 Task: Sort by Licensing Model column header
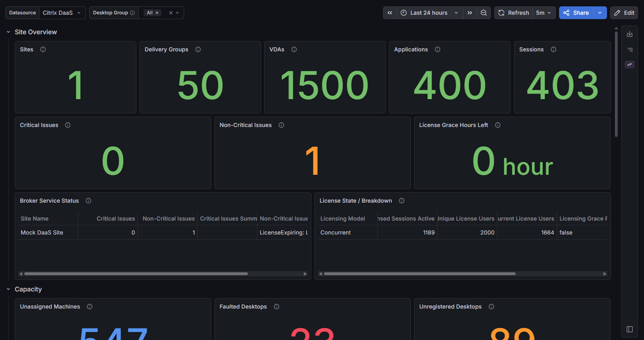click(343, 219)
